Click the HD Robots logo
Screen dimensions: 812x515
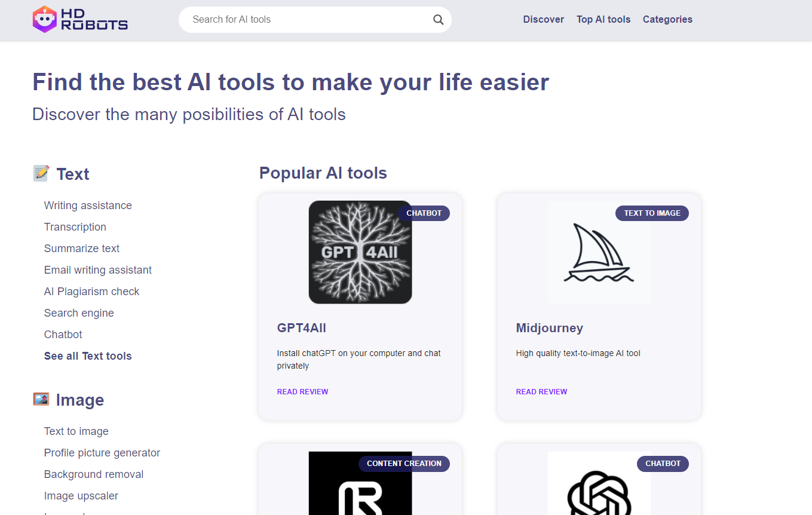(80, 19)
